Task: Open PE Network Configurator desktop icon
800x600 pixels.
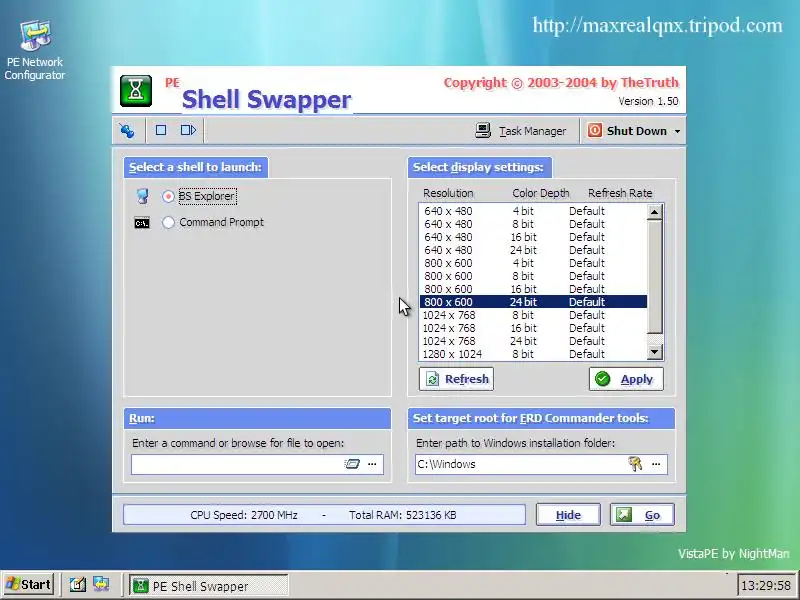Action: point(35,49)
